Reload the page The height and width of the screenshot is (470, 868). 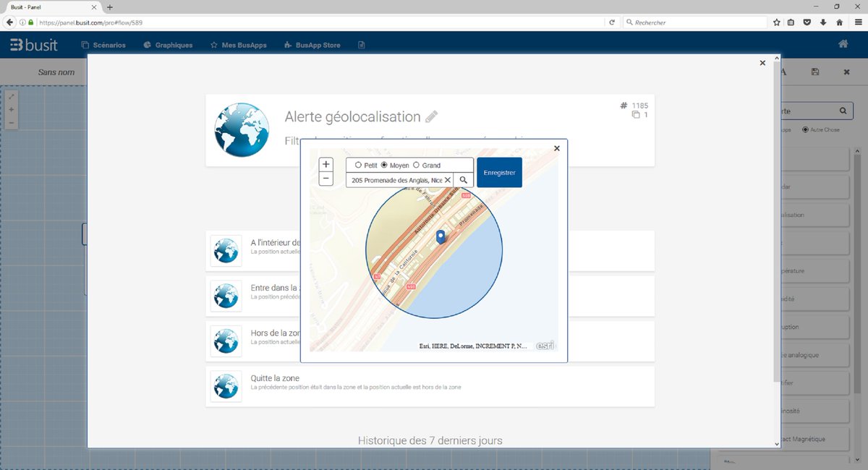612,22
